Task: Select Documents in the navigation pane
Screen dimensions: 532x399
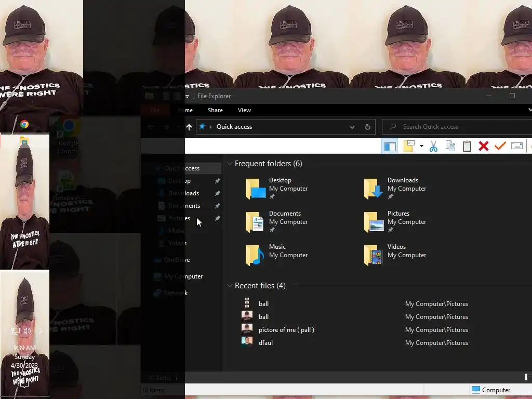Action: [x=184, y=206]
